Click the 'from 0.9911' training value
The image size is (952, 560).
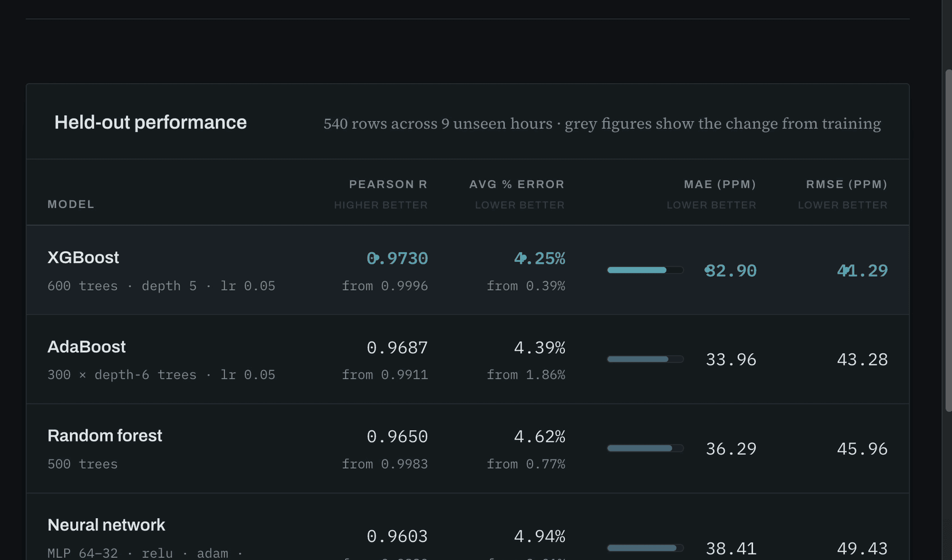tap(385, 375)
